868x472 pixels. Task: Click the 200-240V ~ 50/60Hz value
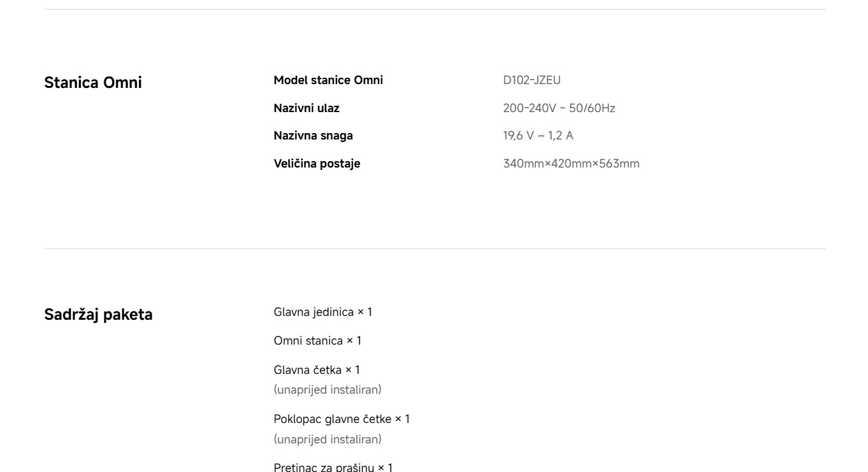(x=559, y=108)
